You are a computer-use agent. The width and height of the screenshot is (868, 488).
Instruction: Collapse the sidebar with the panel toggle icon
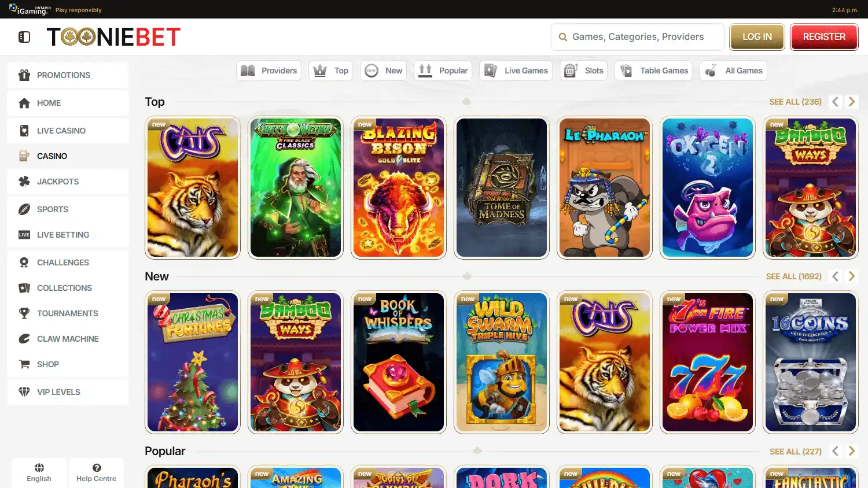pyautogui.click(x=24, y=37)
